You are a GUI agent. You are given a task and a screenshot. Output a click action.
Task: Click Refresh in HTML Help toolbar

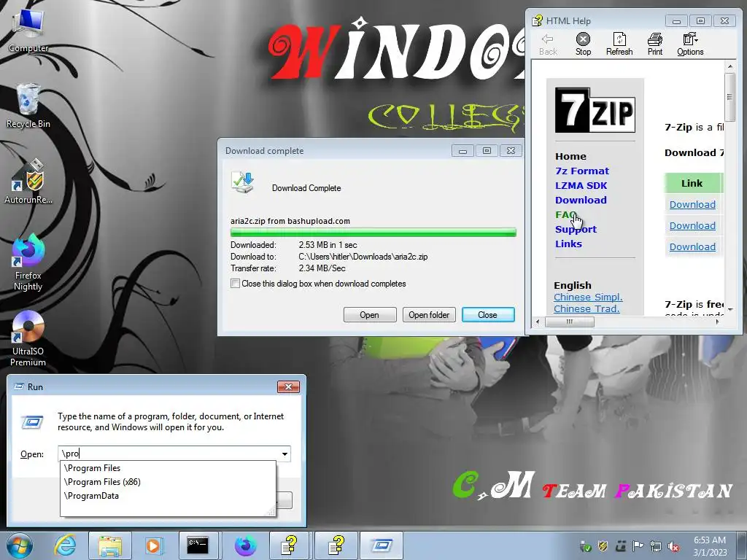pos(619,44)
